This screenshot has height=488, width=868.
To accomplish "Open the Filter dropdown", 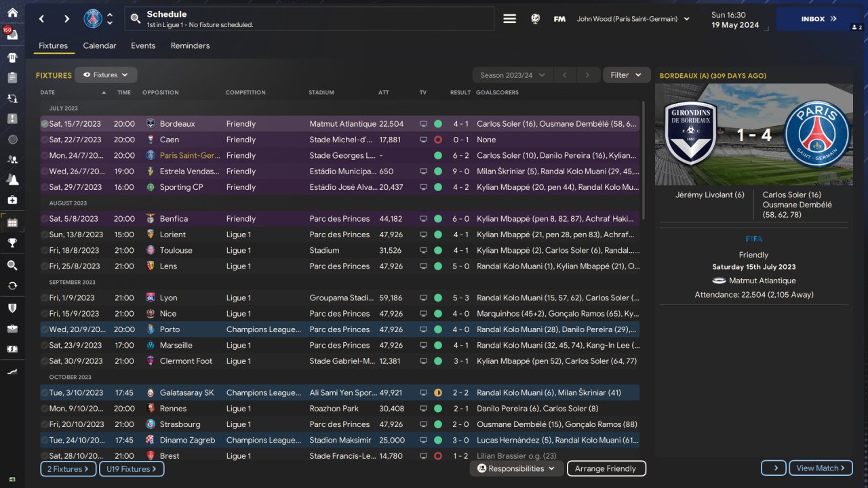I will (x=625, y=75).
